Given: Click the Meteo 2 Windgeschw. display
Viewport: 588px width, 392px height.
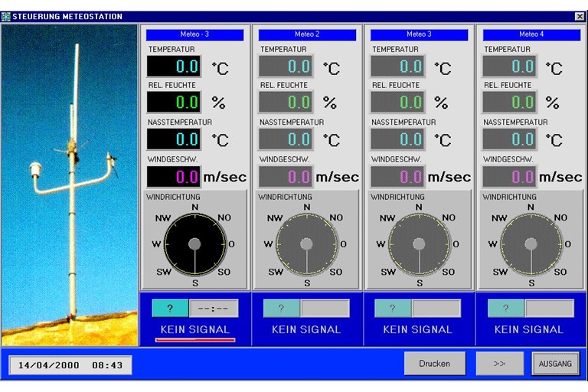Looking at the screenshot, I should pos(286,176).
